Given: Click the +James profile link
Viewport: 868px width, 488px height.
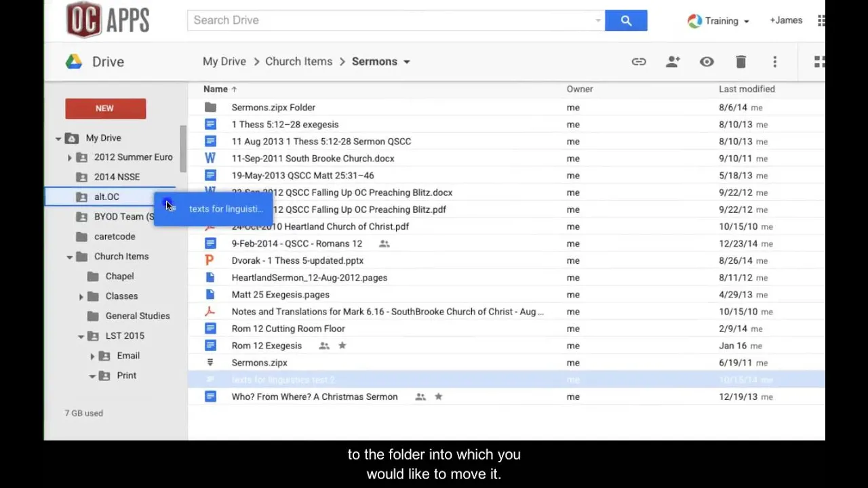Looking at the screenshot, I should click(x=786, y=20).
